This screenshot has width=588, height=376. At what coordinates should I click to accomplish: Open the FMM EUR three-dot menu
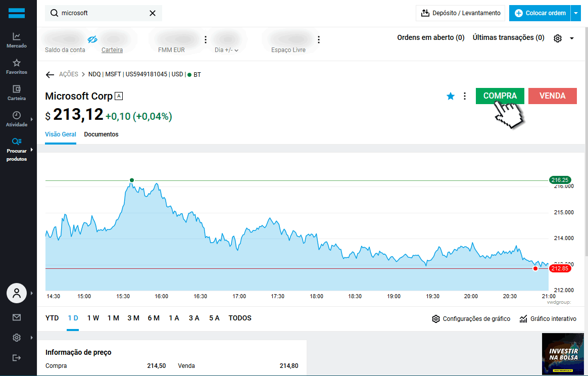point(206,39)
